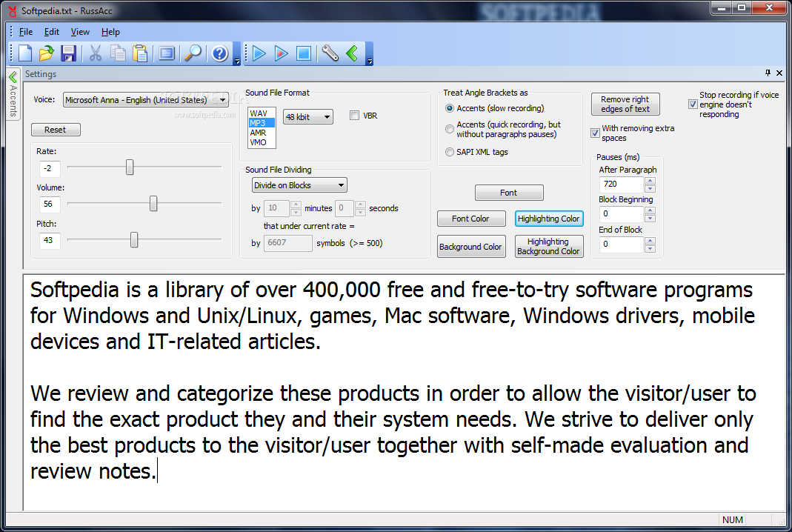
Task: Toggle Stop recording if voice engine doesn't respond
Action: [x=693, y=104]
